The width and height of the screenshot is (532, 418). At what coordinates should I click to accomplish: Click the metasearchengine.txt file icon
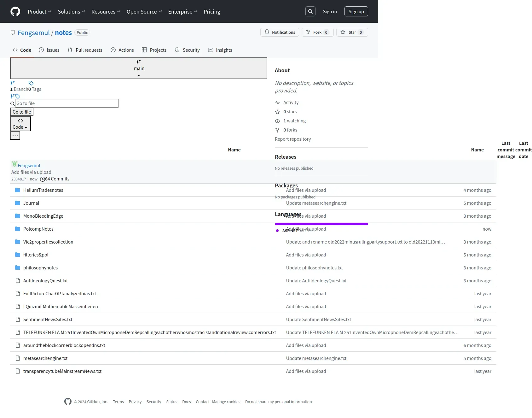click(x=18, y=358)
